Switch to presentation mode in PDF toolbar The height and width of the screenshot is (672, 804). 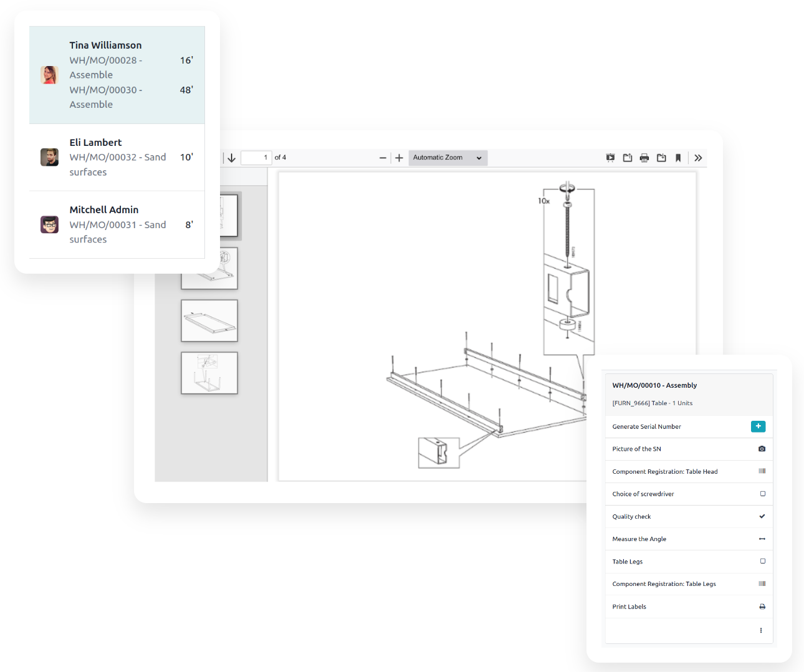610,158
